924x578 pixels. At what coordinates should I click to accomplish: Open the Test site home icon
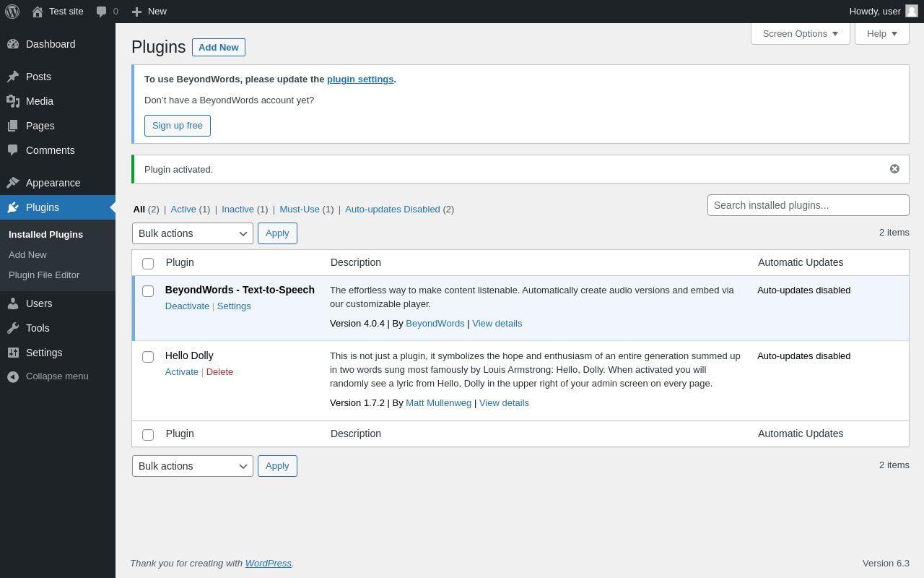tap(38, 12)
